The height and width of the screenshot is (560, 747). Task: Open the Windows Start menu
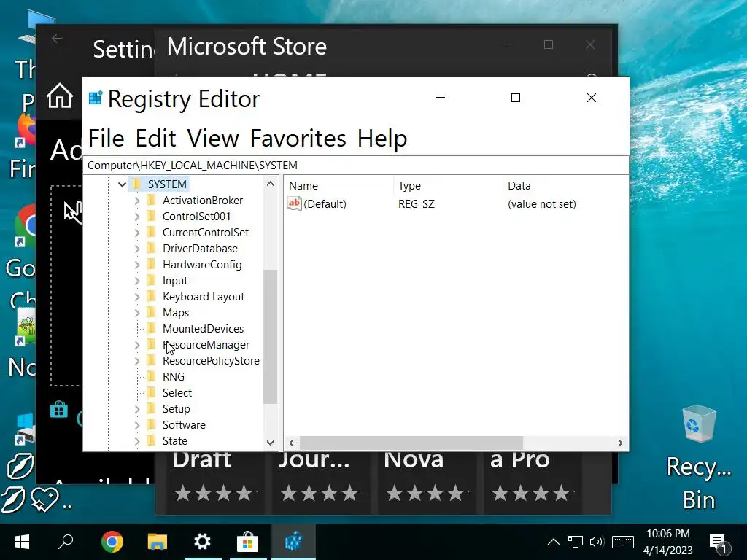point(22,542)
